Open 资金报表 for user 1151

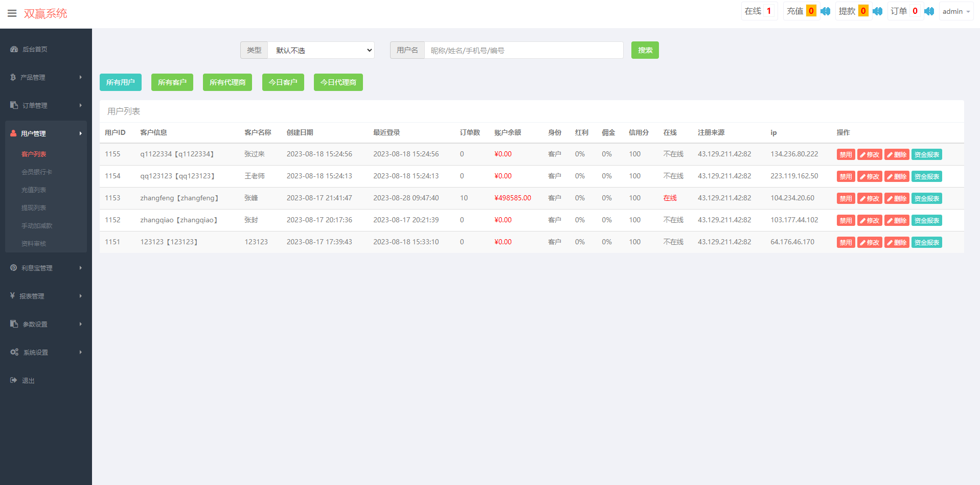926,242
